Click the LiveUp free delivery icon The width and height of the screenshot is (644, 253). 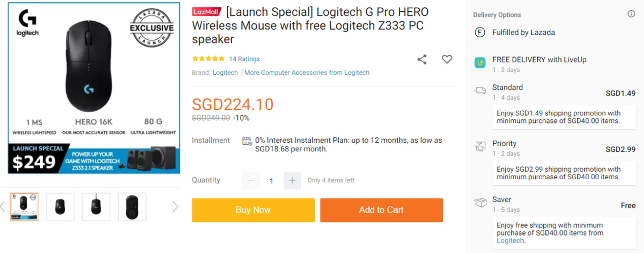(480, 63)
